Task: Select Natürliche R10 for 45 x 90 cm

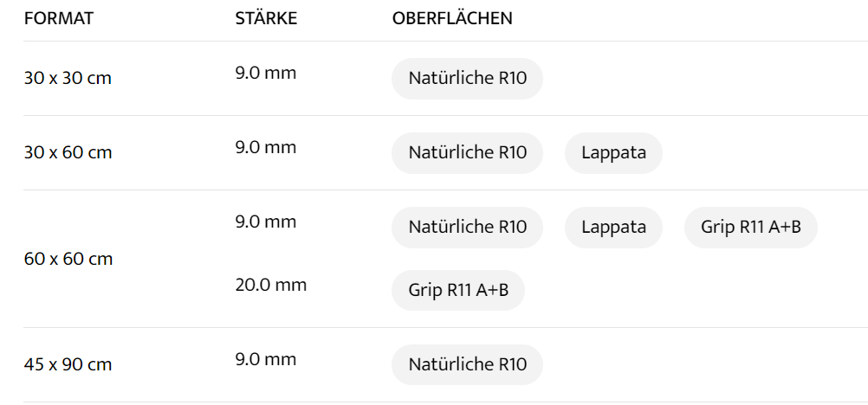Action: (467, 364)
